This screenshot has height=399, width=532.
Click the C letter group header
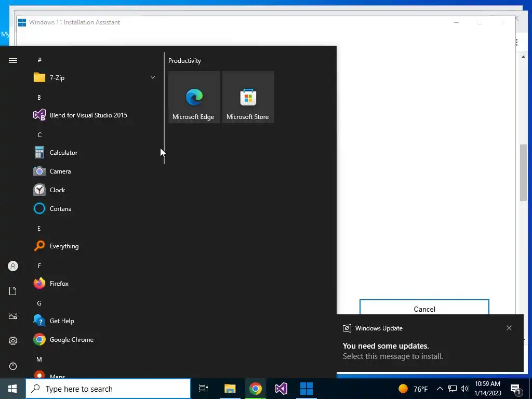click(39, 135)
